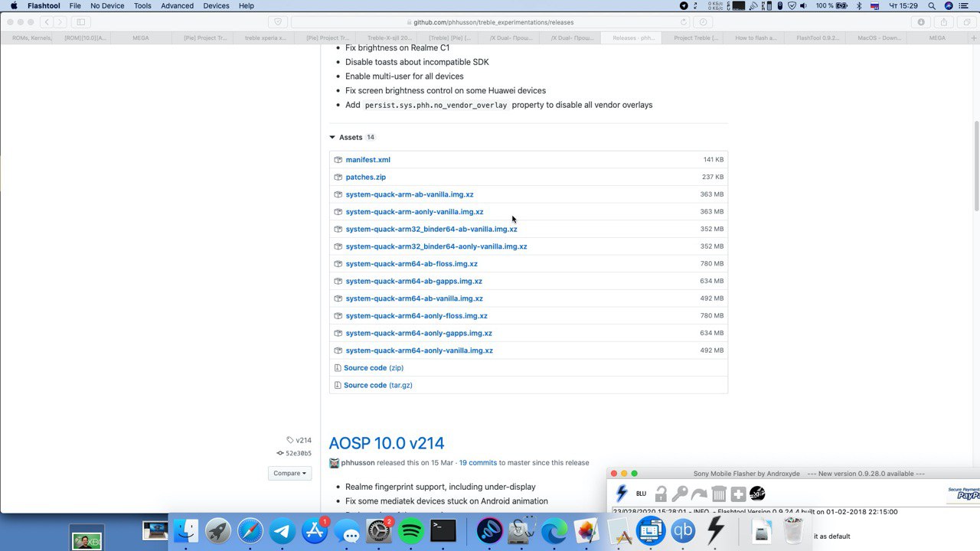Open App Store icon in the Dock
This screenshot has height=551, width=980.
coord(315,530)
